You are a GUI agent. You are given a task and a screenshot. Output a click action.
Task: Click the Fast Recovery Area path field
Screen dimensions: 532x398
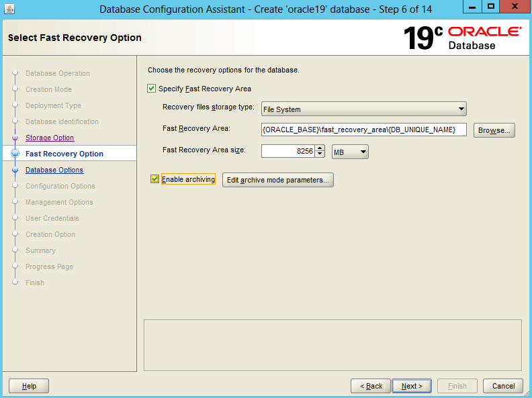point(363,130)
